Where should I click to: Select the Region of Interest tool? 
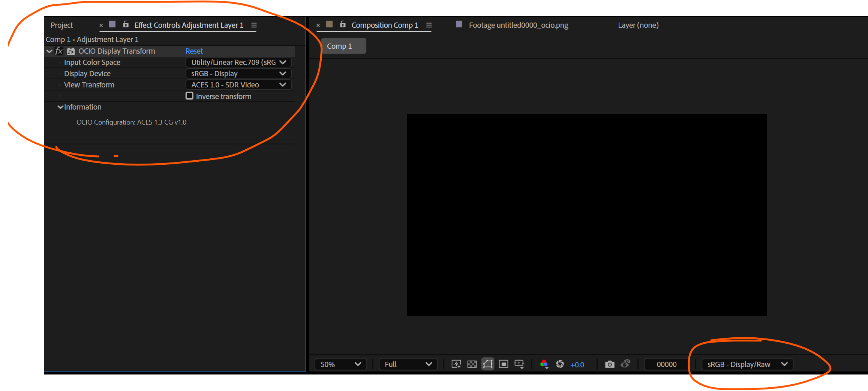pos(487,364)
